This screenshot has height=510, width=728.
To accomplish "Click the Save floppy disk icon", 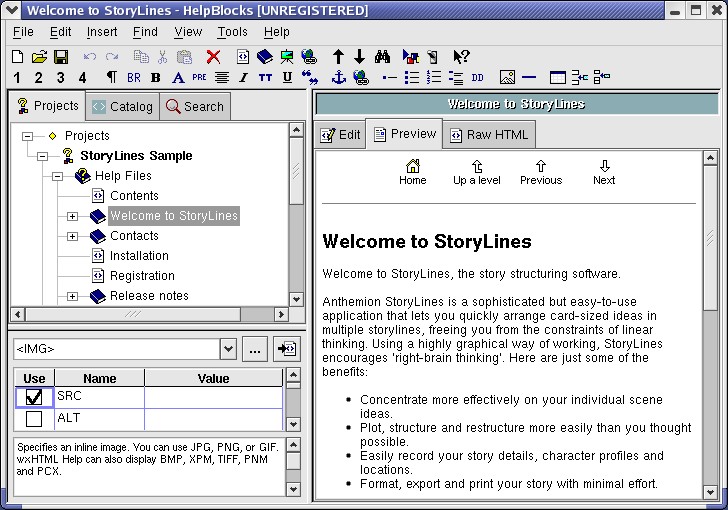I will (x=61, y=57).
